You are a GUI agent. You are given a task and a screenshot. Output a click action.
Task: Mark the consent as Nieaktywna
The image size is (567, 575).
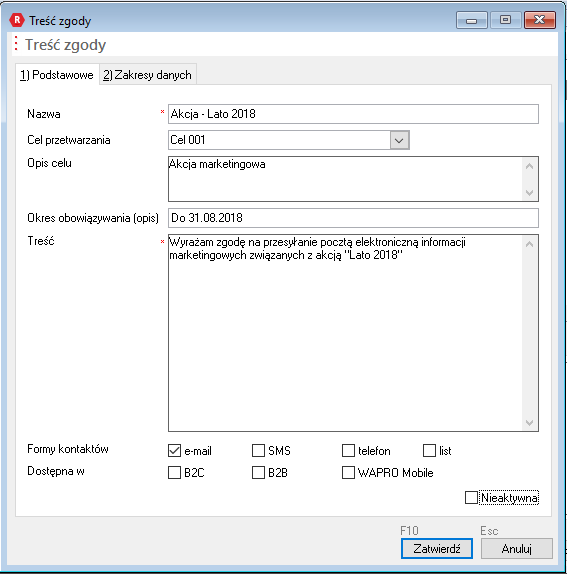471,498
